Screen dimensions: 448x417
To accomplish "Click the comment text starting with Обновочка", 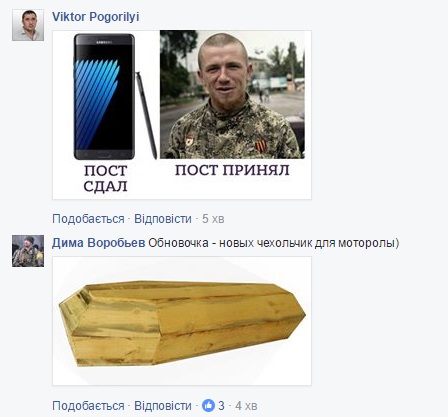I will click(x=274, y=243).
